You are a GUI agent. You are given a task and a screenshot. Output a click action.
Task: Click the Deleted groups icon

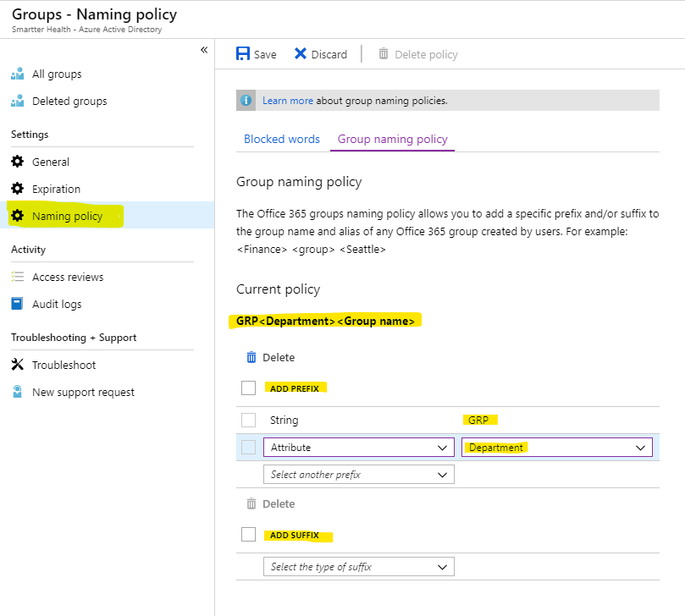click(18, 101)
